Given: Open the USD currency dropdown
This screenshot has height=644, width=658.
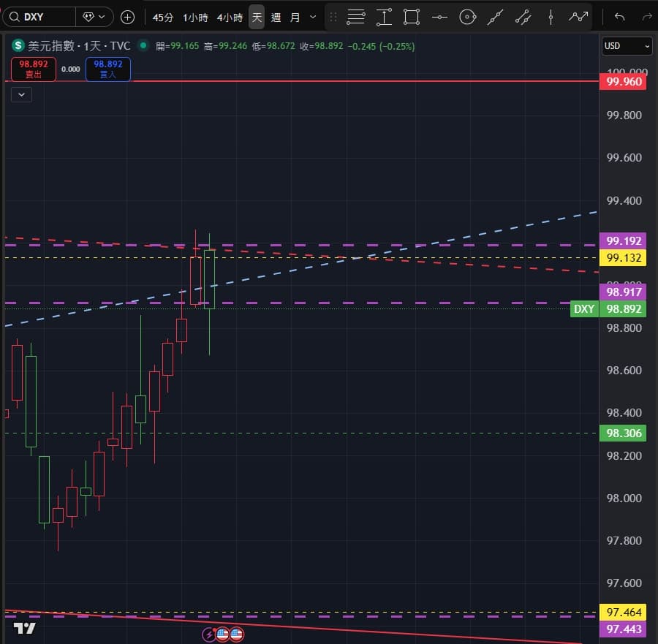Looking at the screenshot, I should (627, 46).
